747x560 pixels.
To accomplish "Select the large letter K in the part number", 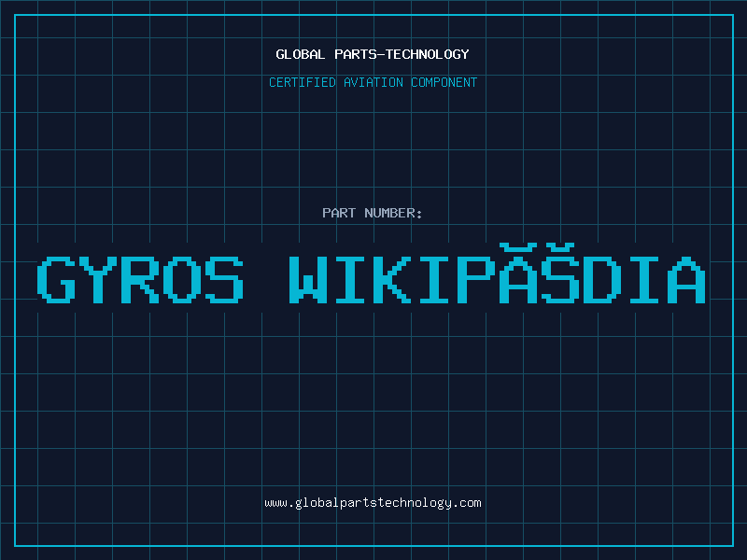I will [393, 280].
